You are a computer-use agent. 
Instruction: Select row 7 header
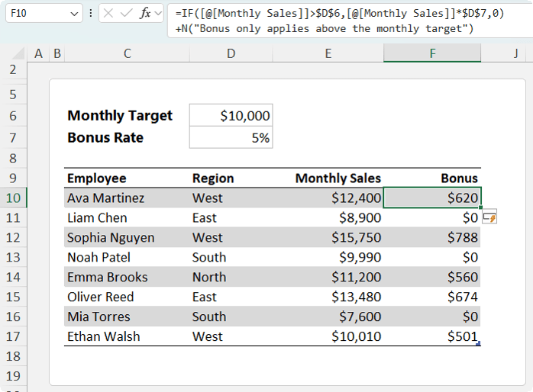(13, 138)
